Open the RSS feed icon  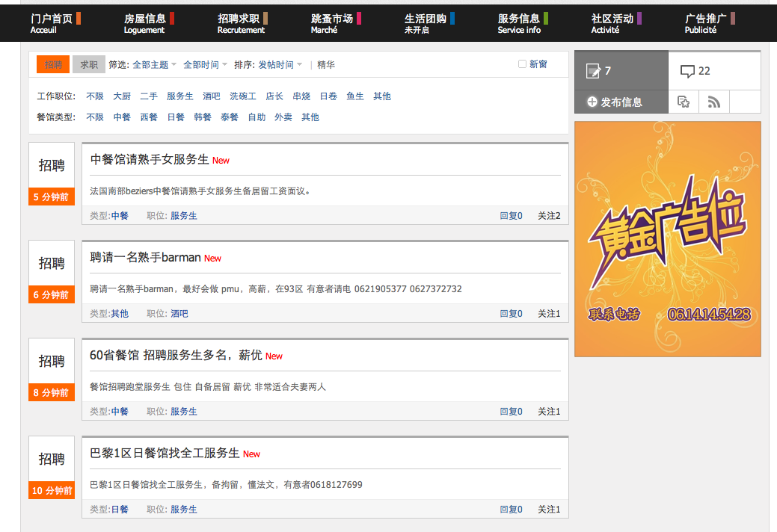713,101
